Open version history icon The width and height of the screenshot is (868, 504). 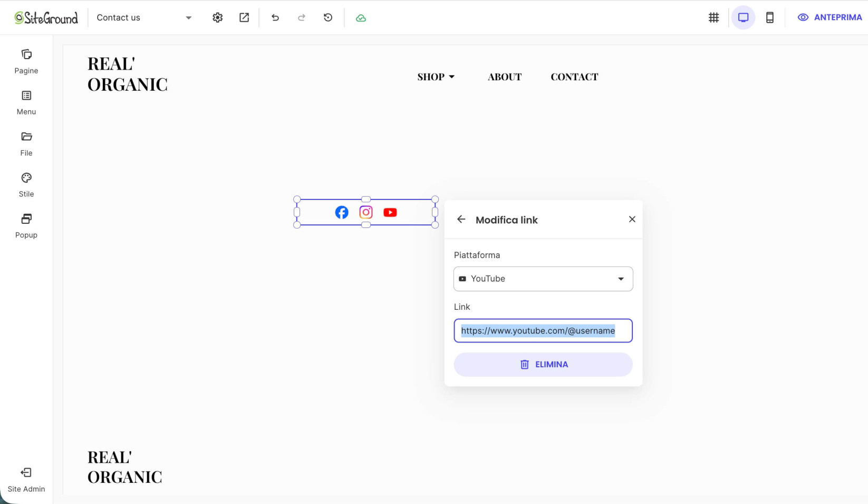coord(328,17)
